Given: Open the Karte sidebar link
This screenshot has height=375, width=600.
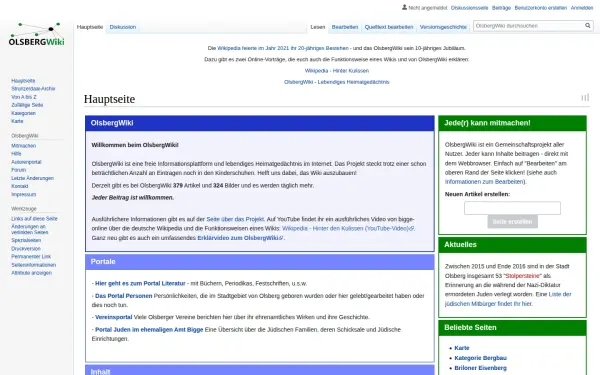Looking at the screenshot, I should pyautogui.click(x=17, y=121).
